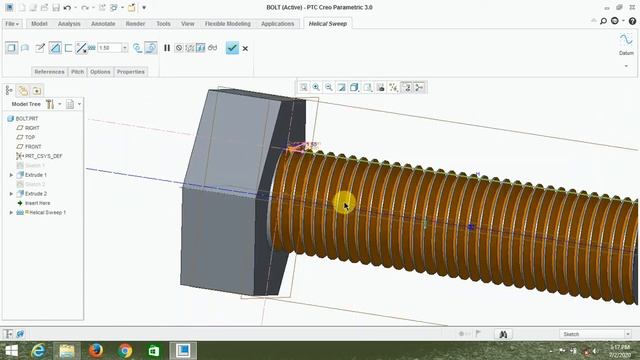Screen dimensions: 640x360
Task: Accept the helical sweep with the green checkmark
Action: point(232,48)
